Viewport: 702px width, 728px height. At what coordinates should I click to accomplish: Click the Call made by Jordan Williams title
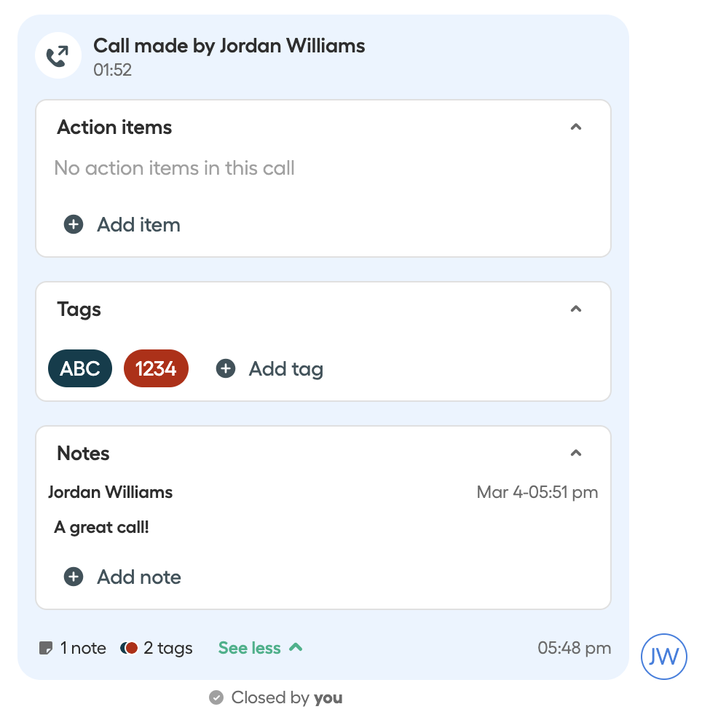(229, 46)
